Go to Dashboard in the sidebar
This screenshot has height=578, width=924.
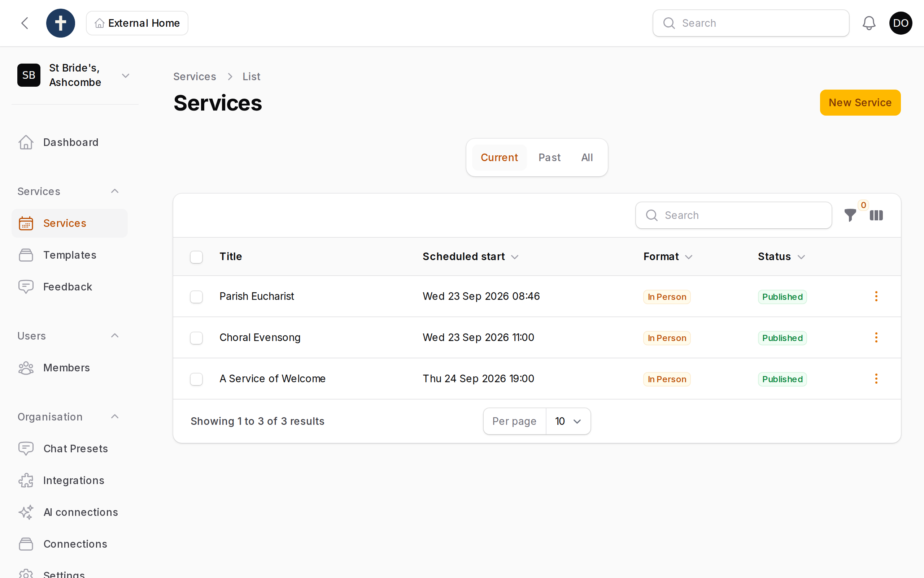click(x=70, y=142)
